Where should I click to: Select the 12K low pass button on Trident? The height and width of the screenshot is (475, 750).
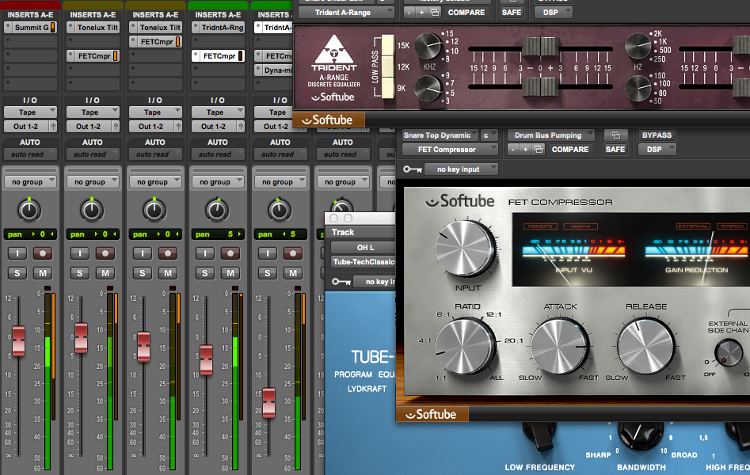pos(388,66)
